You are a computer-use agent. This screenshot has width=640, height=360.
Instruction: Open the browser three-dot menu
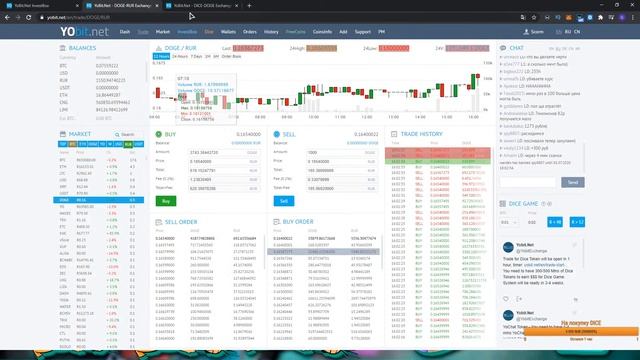point(633,18)
